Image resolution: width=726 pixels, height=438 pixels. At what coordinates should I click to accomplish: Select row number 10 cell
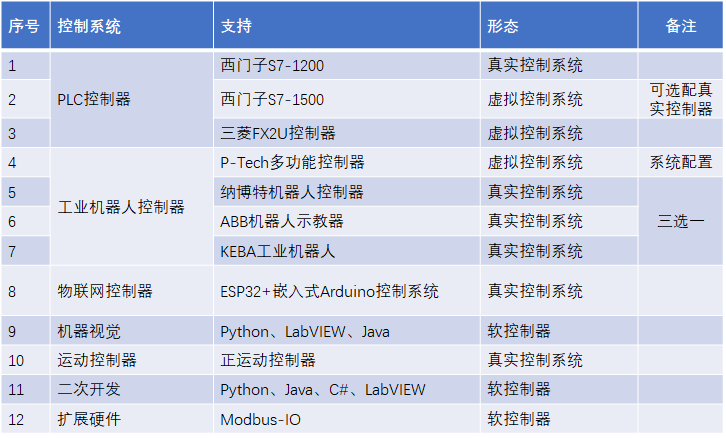click(x=25, y=360)
